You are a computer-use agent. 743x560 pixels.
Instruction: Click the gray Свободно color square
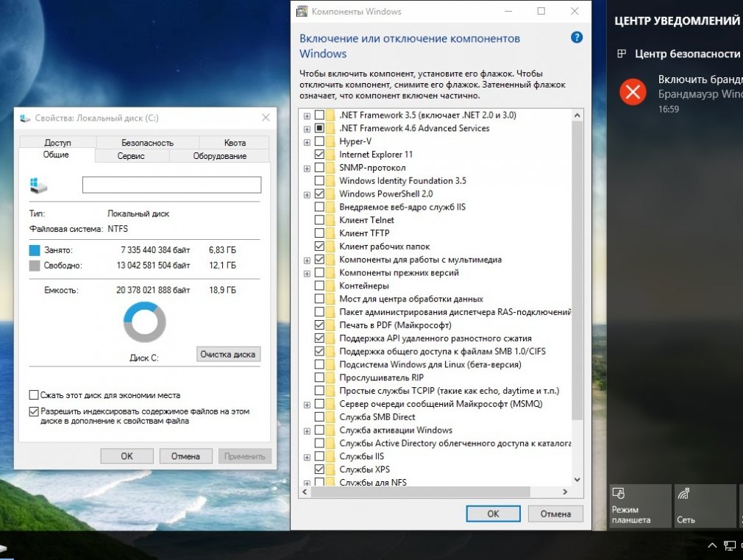(35, 265)
